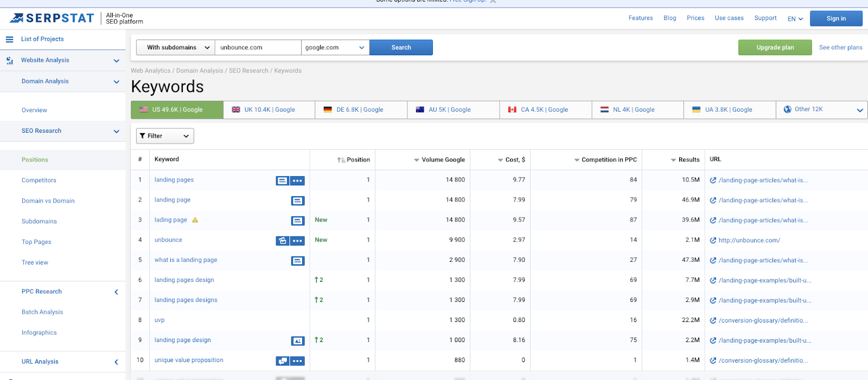Sort by Cost, $ column arrow
This screenshot has width=868, height=380.
coord(501,160)
